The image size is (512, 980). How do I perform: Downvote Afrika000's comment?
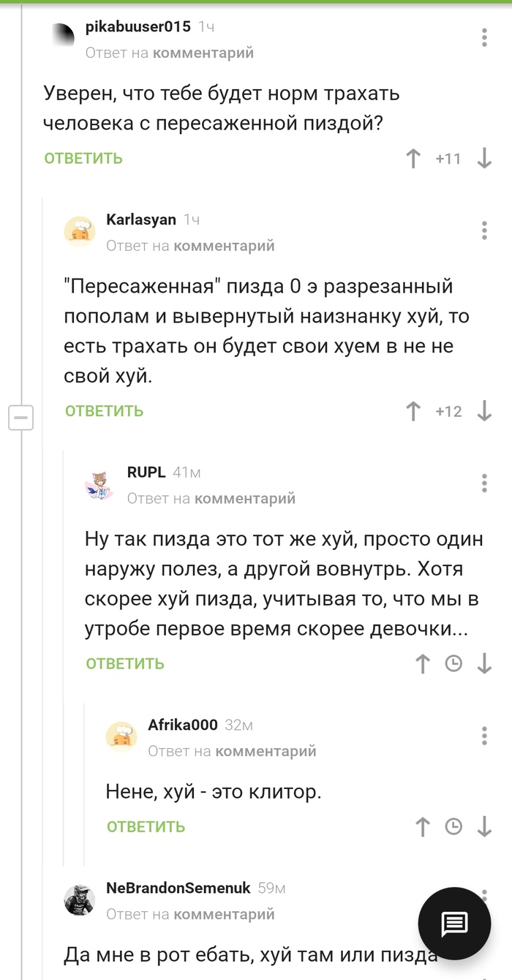pyautogui.click(x=484, y=826)
